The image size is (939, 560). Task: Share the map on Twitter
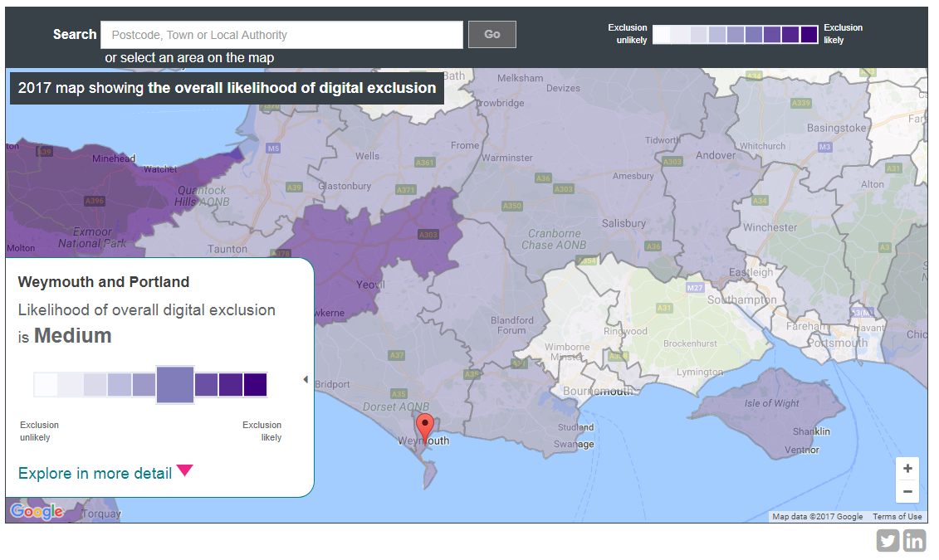[888, 540]
